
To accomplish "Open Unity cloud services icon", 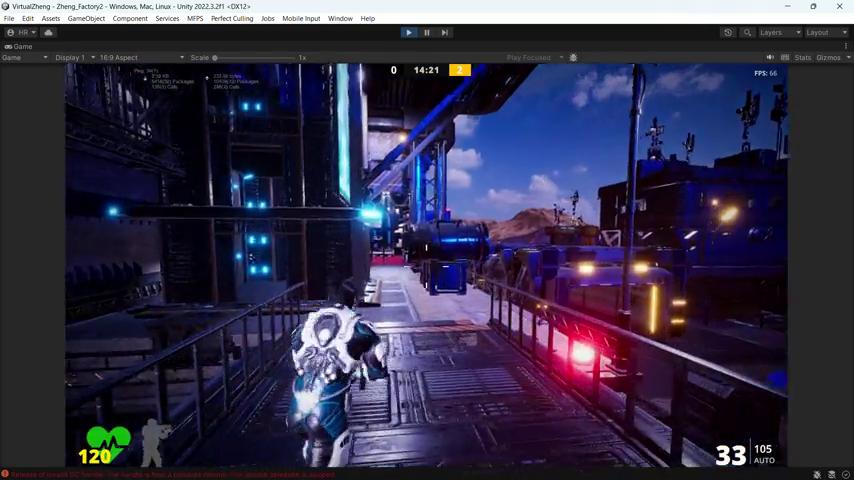I will 48,33.
